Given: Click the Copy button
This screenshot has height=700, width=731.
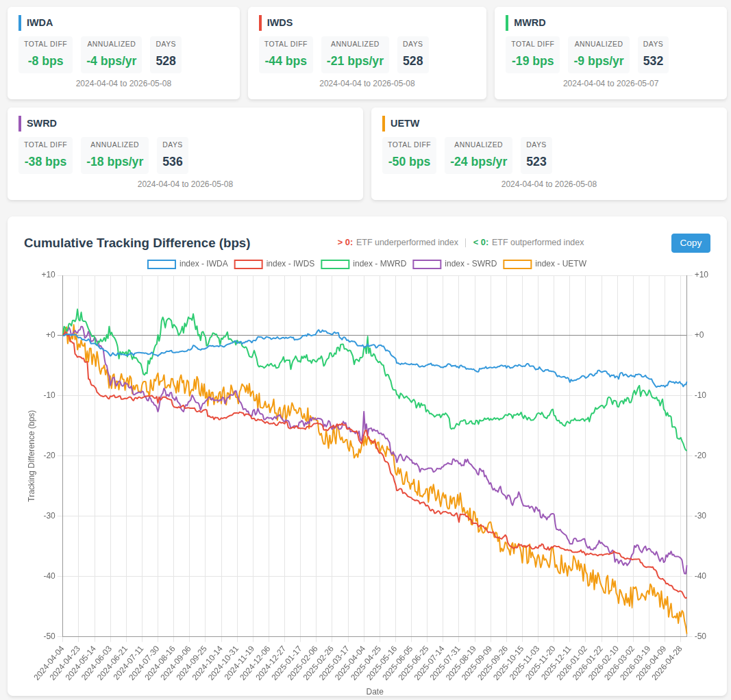Looking at the screenshot, I should [x=691, y=243].
